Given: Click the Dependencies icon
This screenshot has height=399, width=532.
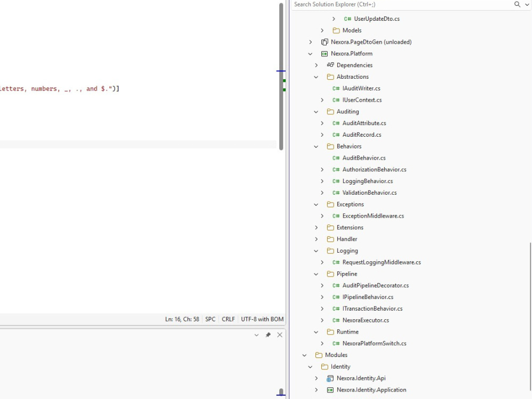Looking at the screenshot, I should click(330, 65).
